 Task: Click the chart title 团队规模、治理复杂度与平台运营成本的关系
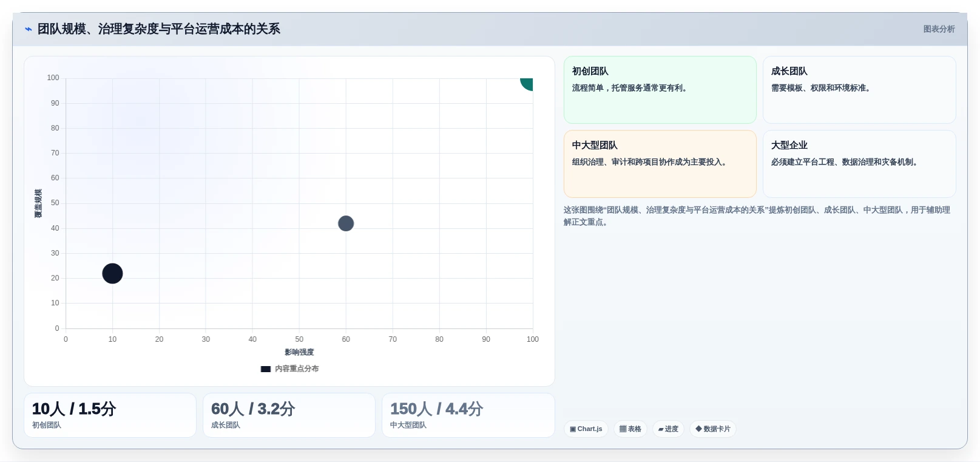[x=159, y=29]
